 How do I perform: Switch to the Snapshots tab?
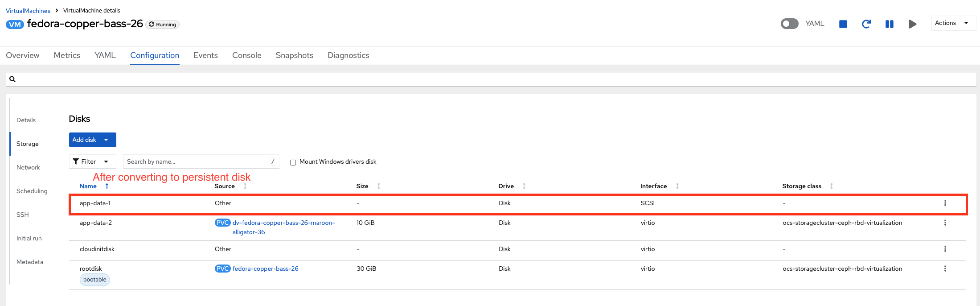point(294,55)
